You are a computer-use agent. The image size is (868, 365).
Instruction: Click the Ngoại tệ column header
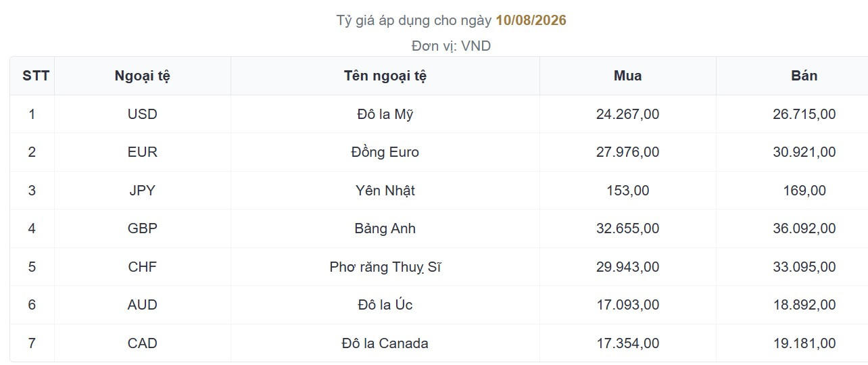(142, 76)
